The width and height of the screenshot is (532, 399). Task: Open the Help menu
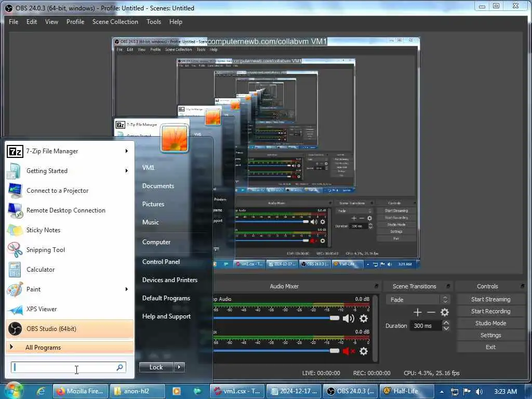point(176,22)
